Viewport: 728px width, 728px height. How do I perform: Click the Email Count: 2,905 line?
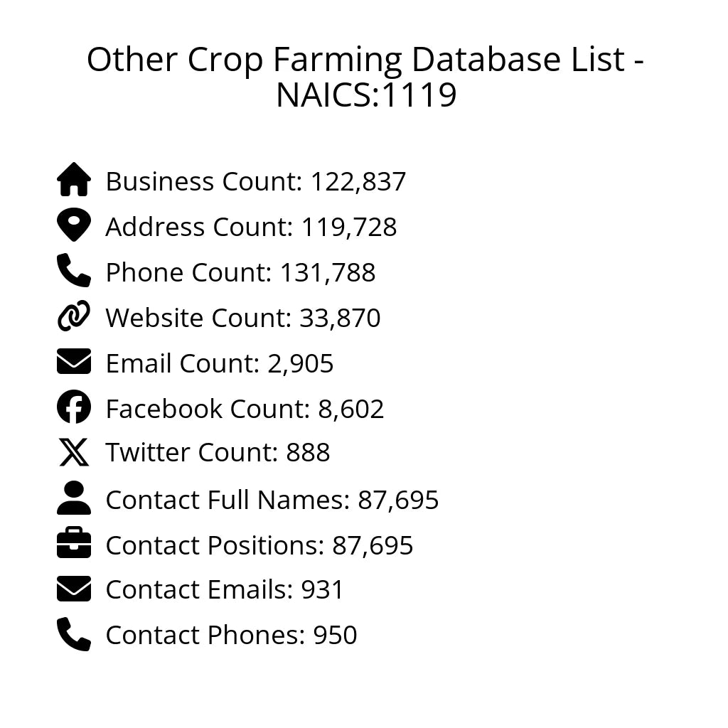220,364
